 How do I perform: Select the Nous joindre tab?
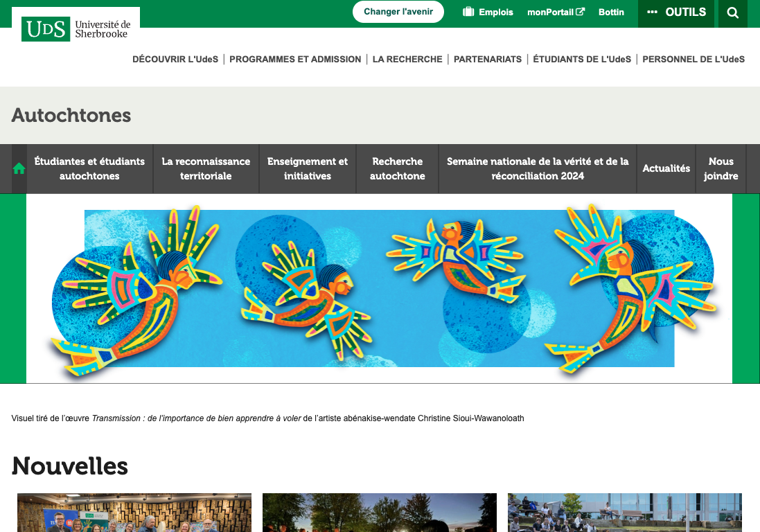click(721, 168)
